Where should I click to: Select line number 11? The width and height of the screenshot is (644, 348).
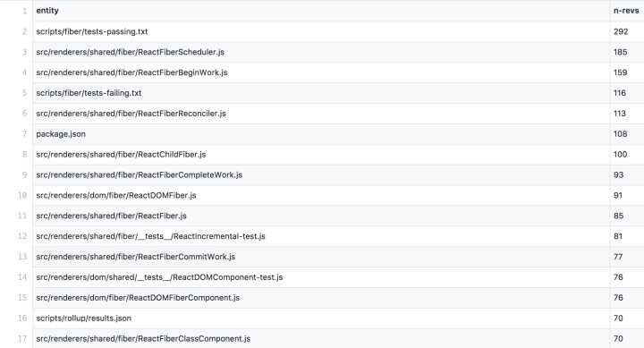[22, 216]
